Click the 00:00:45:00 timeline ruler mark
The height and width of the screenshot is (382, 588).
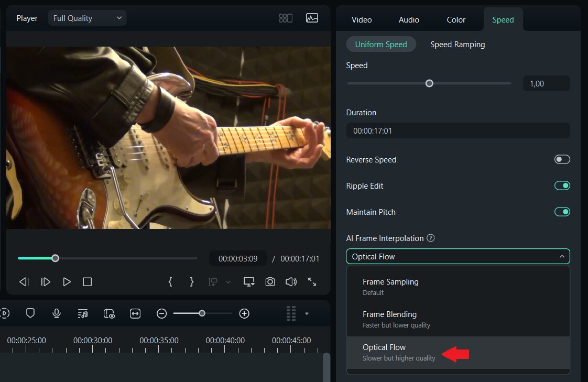tap(291, 341)
